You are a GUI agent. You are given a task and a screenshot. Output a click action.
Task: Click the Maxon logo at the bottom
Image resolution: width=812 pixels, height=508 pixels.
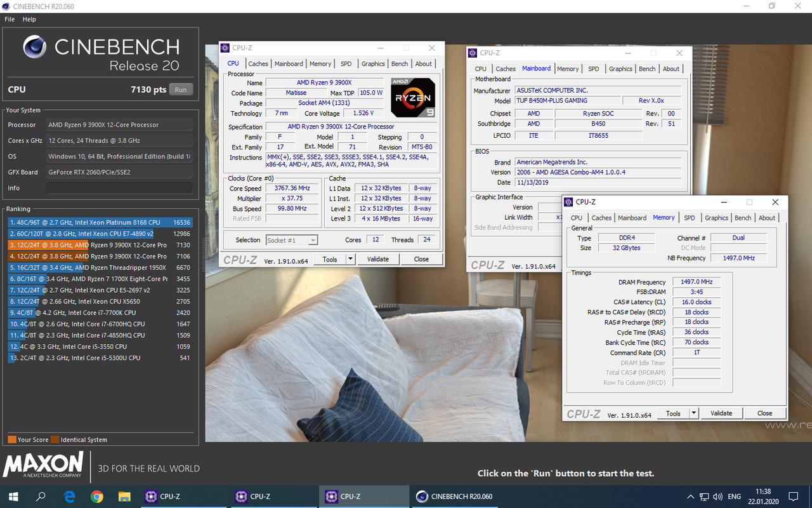pos(43,465)
